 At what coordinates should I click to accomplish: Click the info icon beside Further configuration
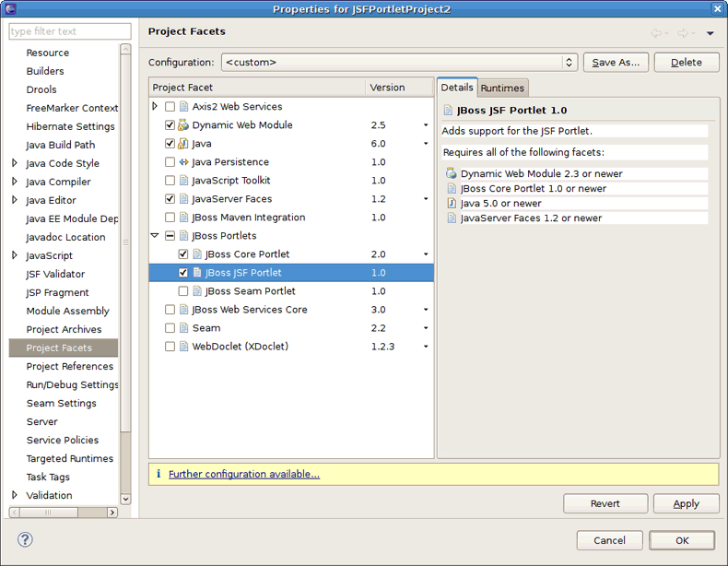[x=159, y=474]
